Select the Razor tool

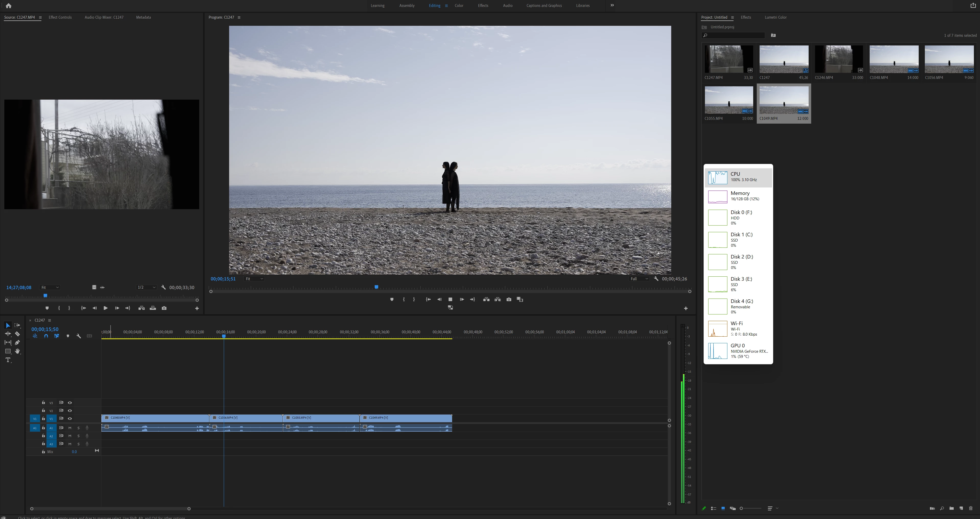pos(18,334)
